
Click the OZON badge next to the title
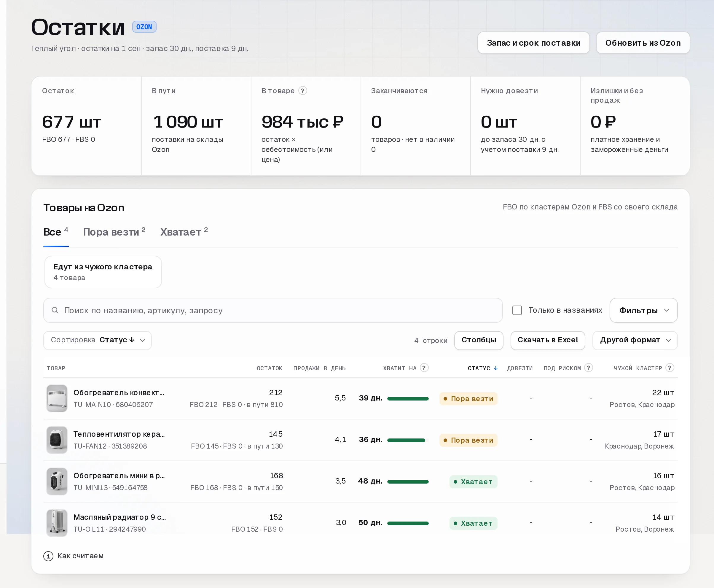144,27
